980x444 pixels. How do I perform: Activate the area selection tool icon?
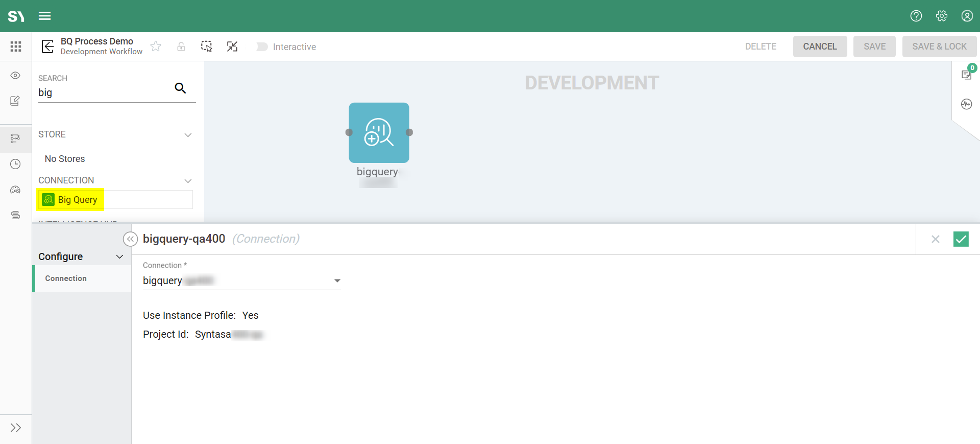coord(207,46)
